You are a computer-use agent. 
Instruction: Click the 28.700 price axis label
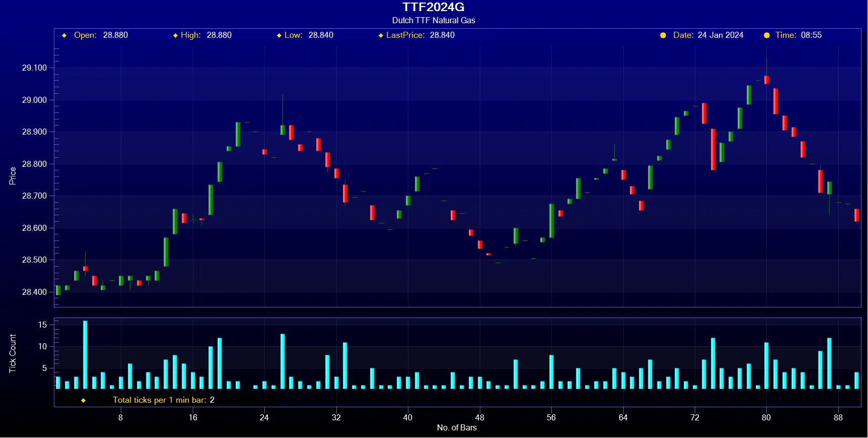pyautogui.click(x=34, y=196)
